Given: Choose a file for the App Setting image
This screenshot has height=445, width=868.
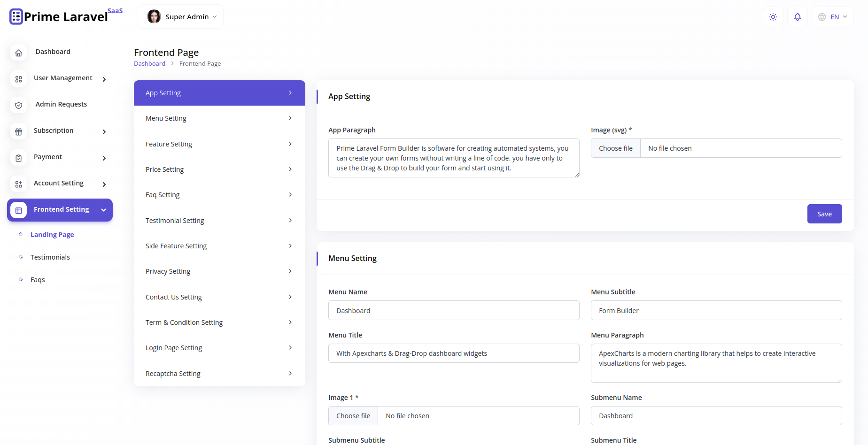Looking at the screenshot, I should tap(615, 148).
